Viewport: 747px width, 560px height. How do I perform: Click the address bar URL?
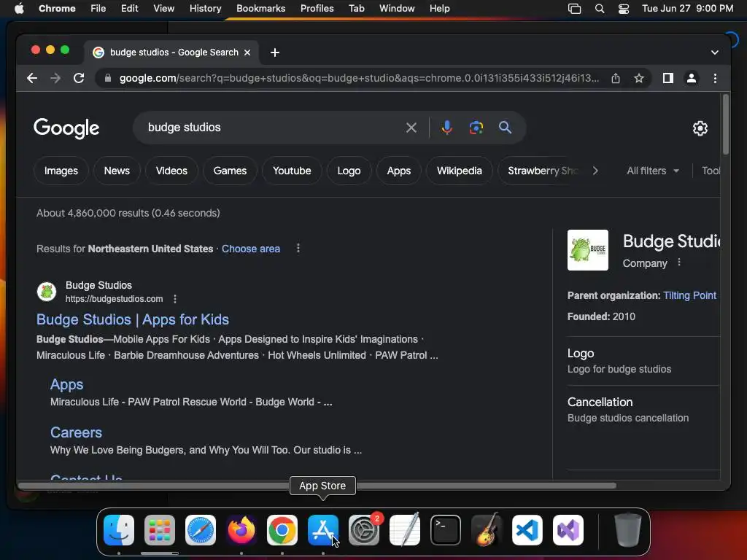[359, 78]
